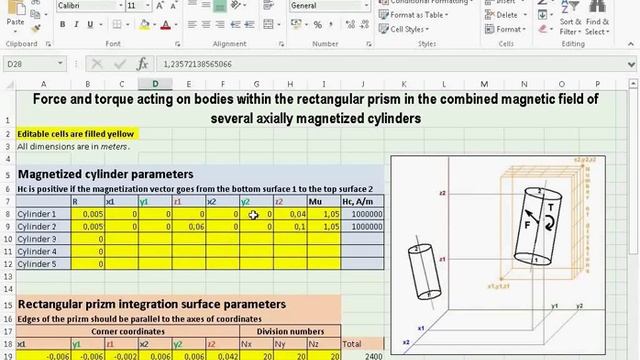640x360 pixels.
Task: Open the font color dropdown arrow
Action: (176, 24)
